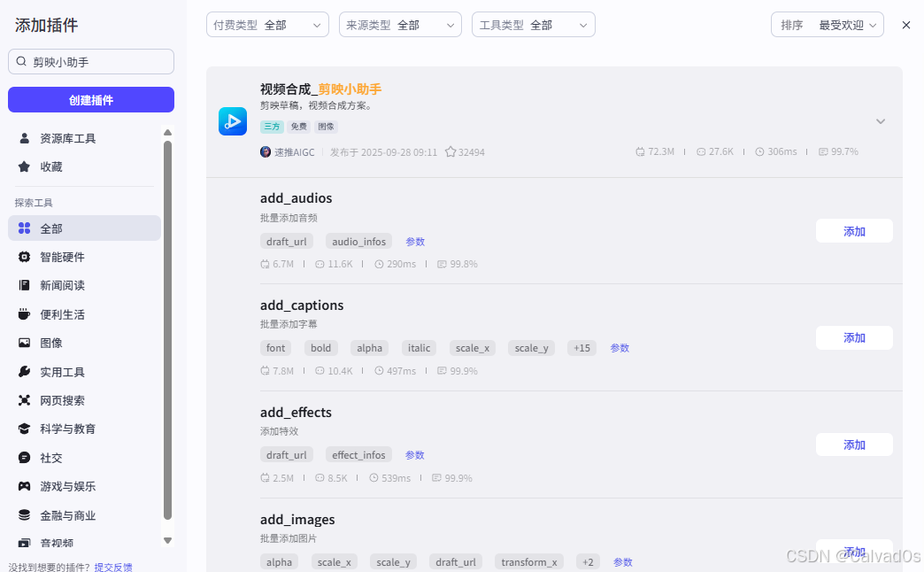Screen dimensions: 924x572
Task: Click the add_images tool name
Action: click(x=297, y=520)
